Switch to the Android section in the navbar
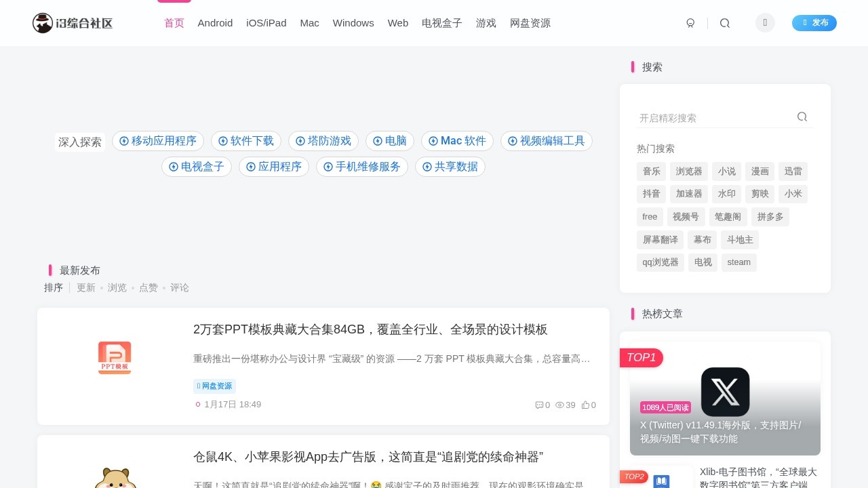The width and height of the screenshot is (868, 488). pos(215,22)
